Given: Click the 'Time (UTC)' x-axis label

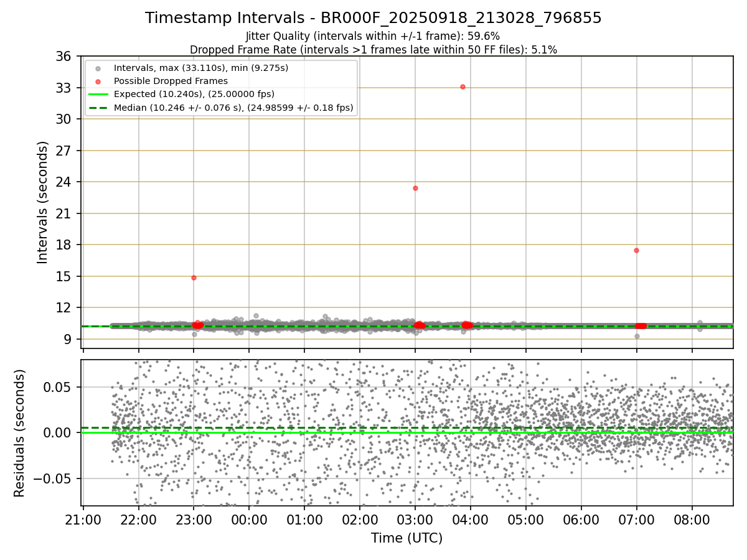Looking at the screenshot, I should coord(407,538).
